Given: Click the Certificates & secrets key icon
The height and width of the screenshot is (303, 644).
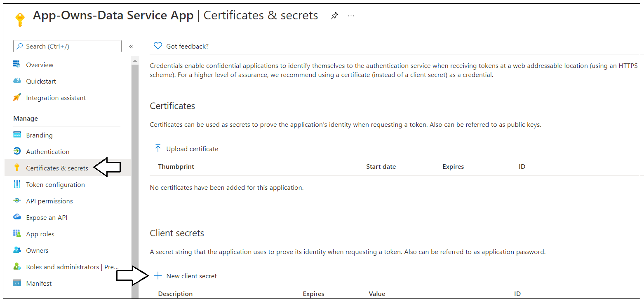Looking at the screenshot, I should tap(17, 168).
